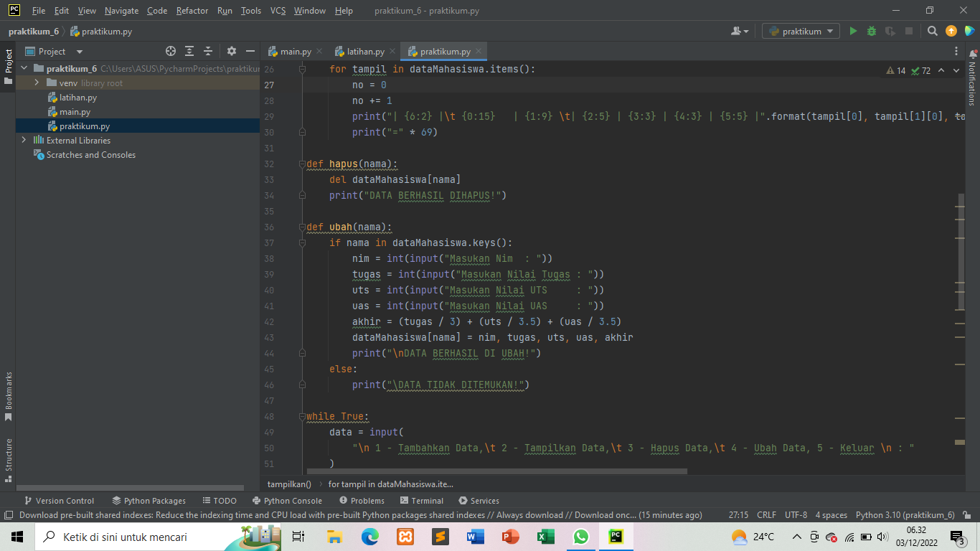The image size is (980, 551).
Task: Click the tampilkan() breadcrumb below the editor
Action: click(x=288, y=484)
